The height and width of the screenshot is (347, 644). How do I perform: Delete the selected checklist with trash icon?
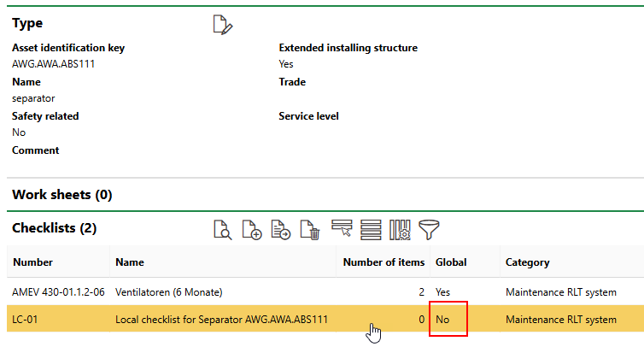311,229
